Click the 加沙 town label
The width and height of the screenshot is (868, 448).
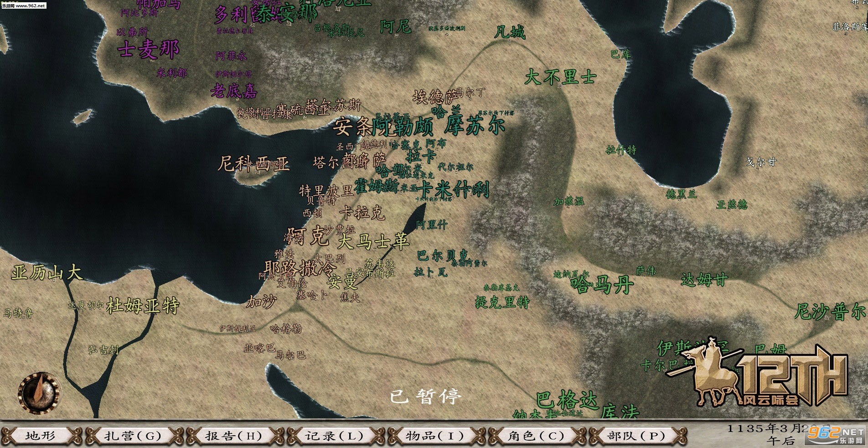261,301
